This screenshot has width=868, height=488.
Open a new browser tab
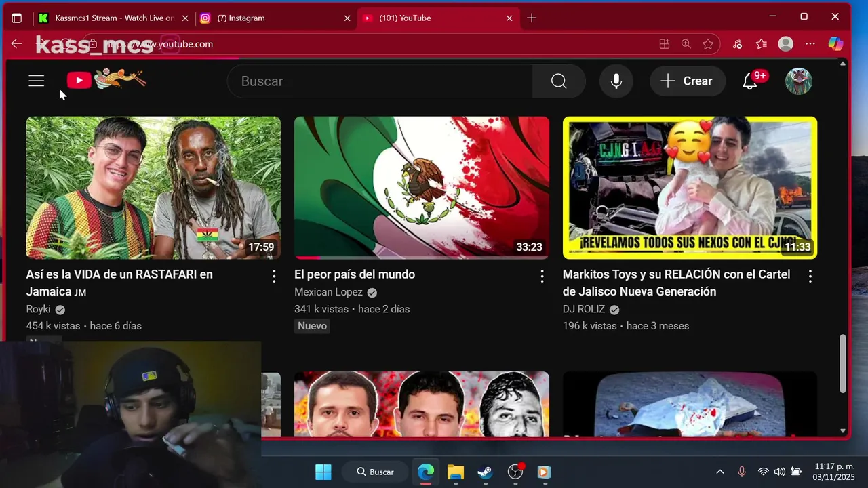tap(532, 18)
